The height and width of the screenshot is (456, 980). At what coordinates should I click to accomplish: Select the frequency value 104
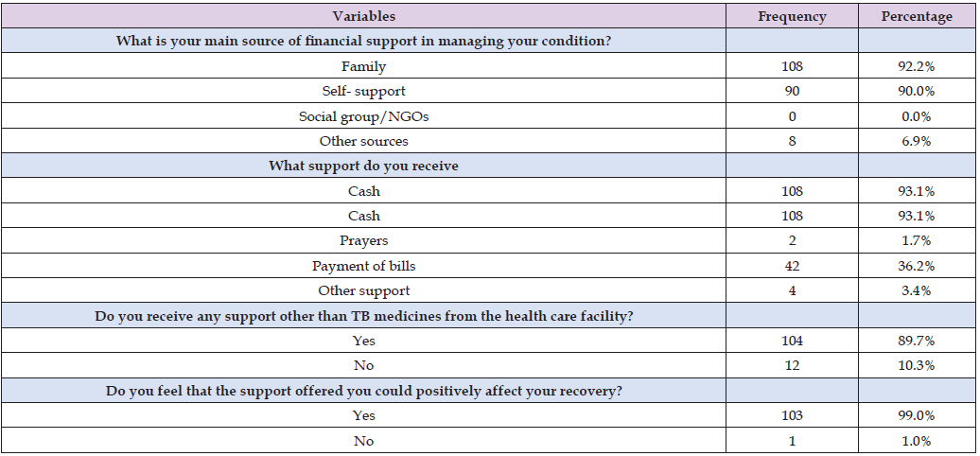click(x=792, y=341)
